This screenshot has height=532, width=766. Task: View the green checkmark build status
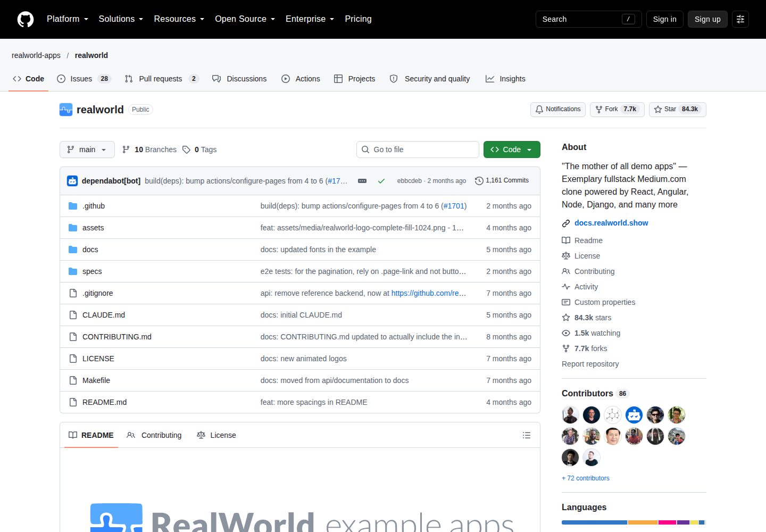(381, 181)
